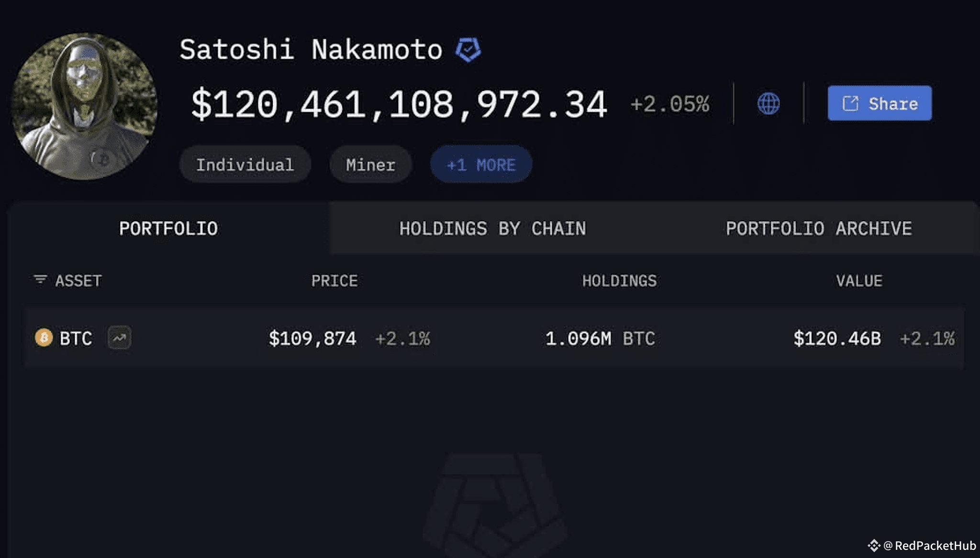Viewport: 980px width, 558px height.
Task: Open Satoshi Nakamoto's profile picture
Action: pos(89,105)
